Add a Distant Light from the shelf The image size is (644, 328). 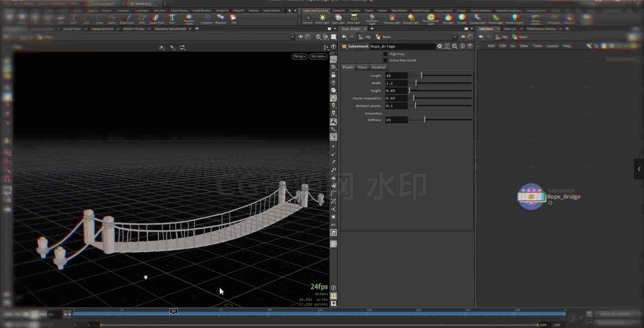tap(411, 19)
